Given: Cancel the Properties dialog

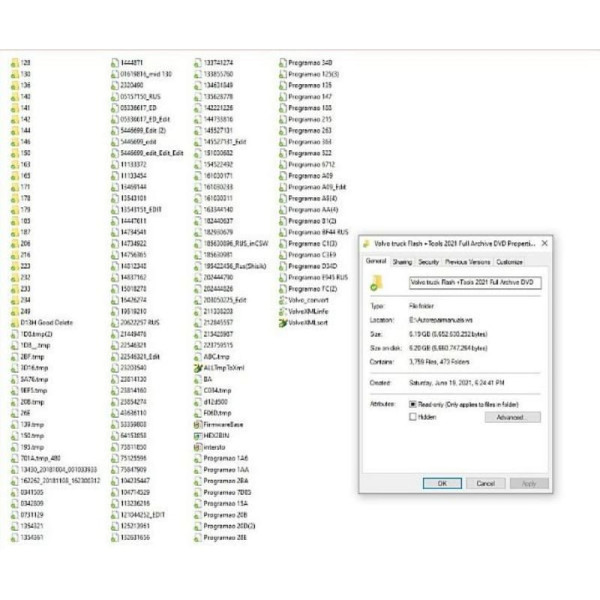Looking at the screenshot, I should (485, 482).
